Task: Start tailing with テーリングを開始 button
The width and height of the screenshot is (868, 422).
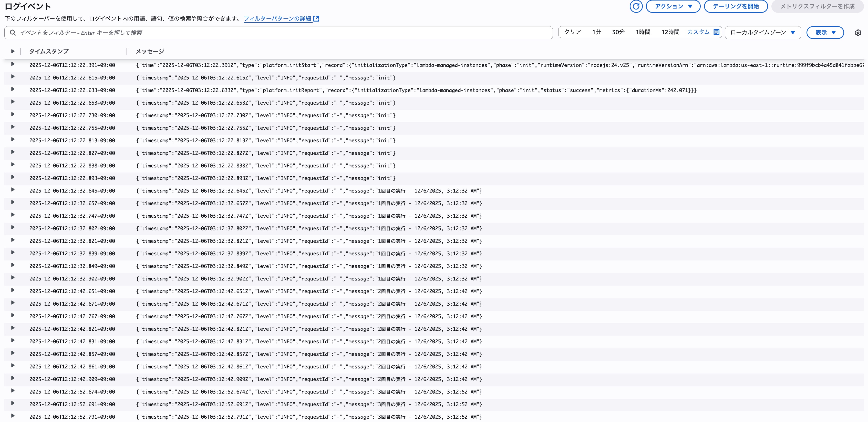Action: point(735,6)
